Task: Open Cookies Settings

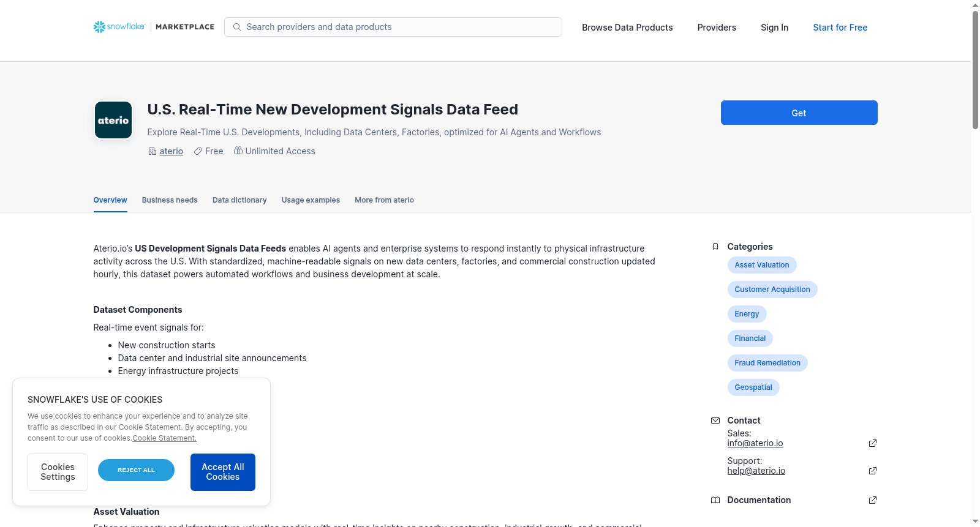Action: pyautogui.click(x=58, y=472)
